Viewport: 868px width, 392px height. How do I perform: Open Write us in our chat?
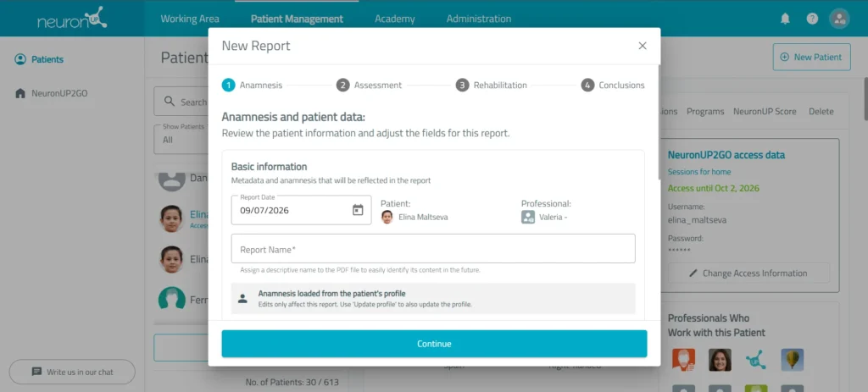pos(72,372)
